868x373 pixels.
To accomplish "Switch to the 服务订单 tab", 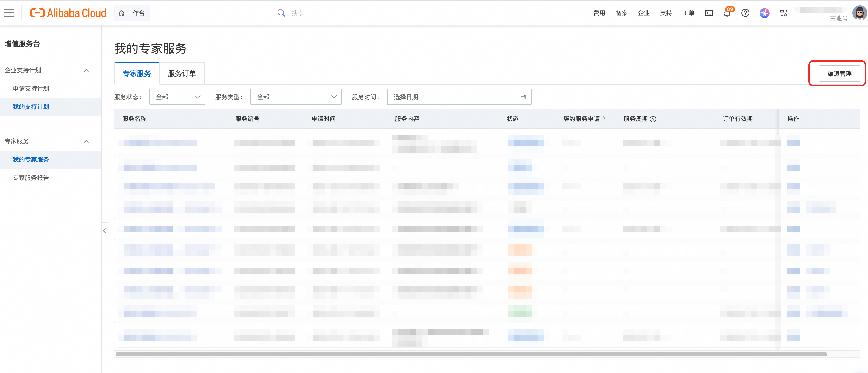I will coord(182,73).
